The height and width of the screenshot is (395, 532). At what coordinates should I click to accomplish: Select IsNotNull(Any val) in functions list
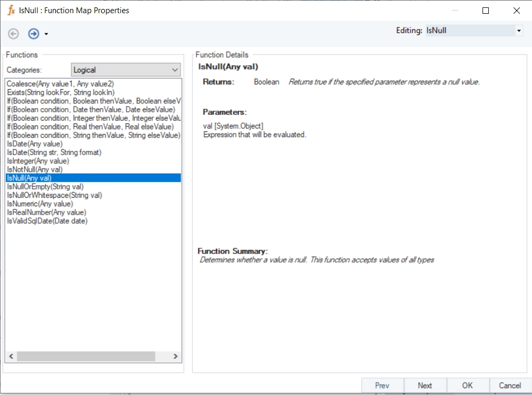tap(35, 169)
